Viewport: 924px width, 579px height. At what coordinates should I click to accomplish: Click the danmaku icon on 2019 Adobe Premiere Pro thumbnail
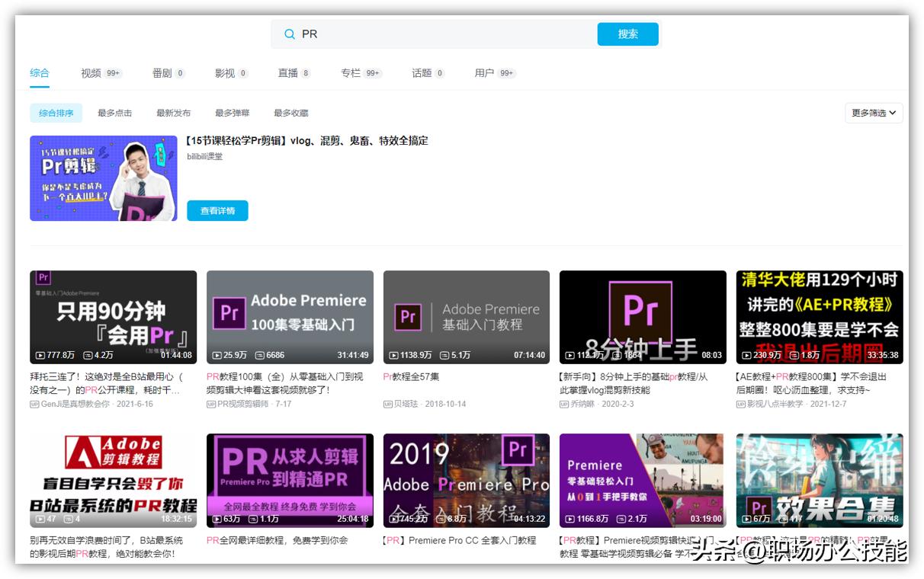439,519
